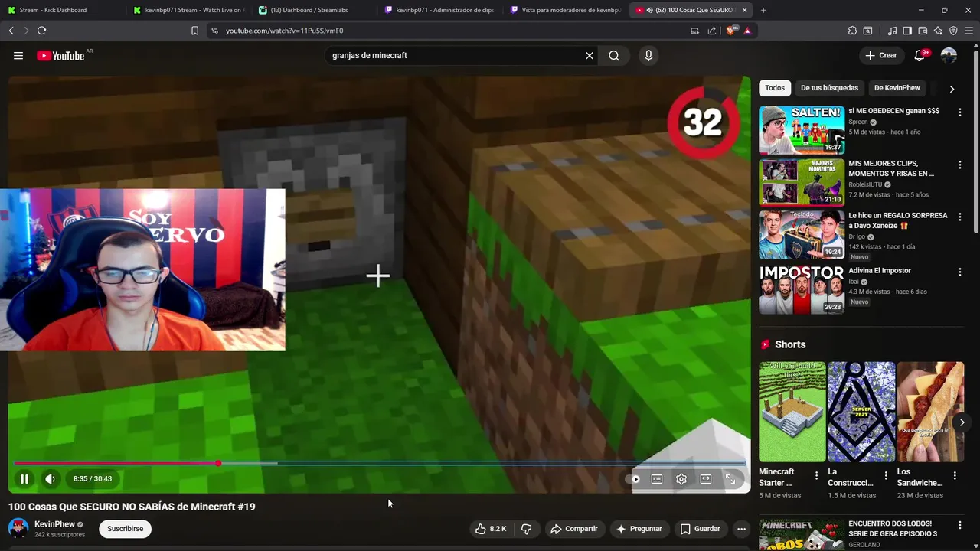Open the account avatar menu
Viewport: 980px width, 551px height.
coord(949,55)
